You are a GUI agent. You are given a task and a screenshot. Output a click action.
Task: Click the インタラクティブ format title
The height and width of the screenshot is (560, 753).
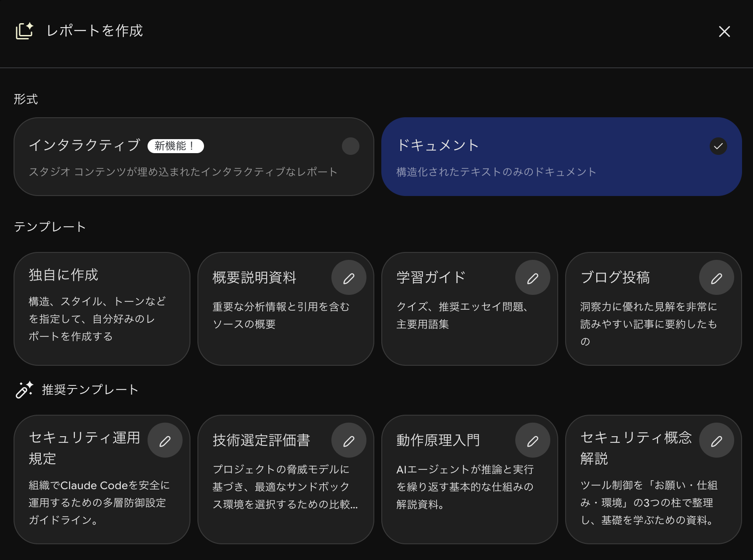tap(84, 145)
